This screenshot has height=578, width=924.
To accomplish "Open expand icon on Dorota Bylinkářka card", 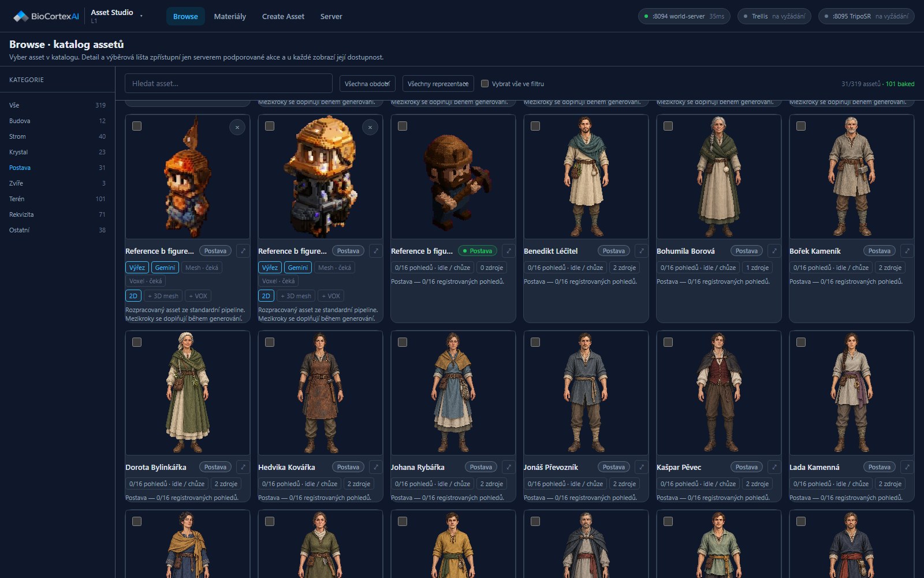I will (x=243, y=467).
